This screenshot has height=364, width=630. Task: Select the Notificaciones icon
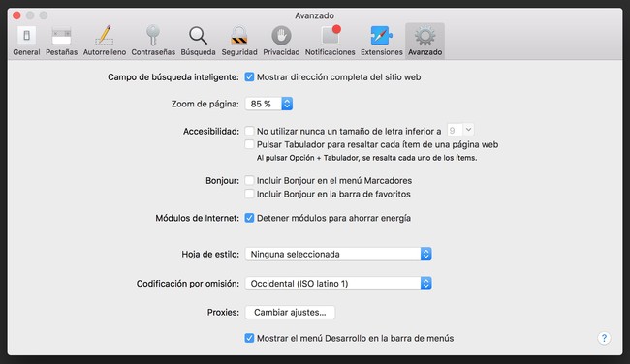pyautogui.click(x=330, y=41)
